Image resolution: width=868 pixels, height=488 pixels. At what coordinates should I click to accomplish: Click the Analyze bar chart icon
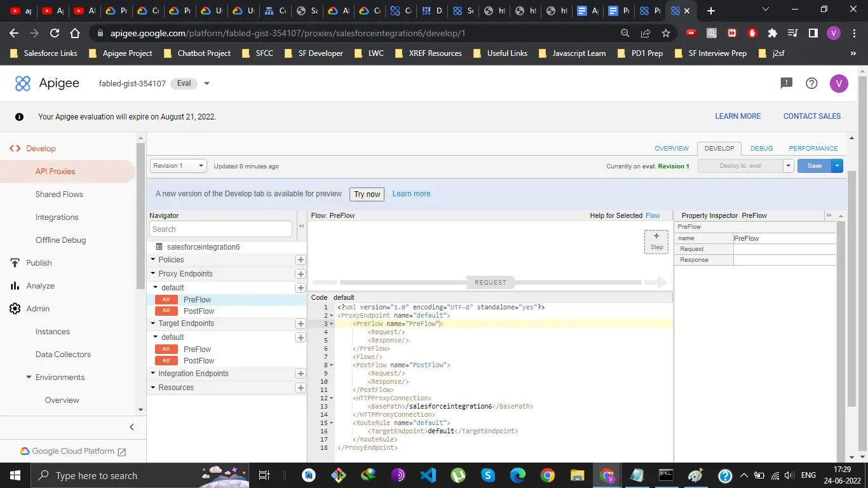(x=14, y=286)
